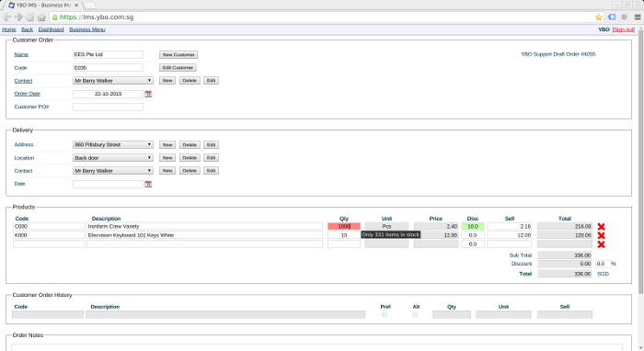
Task: Close the YBO IMS browser tab
Action: (76, 6)
